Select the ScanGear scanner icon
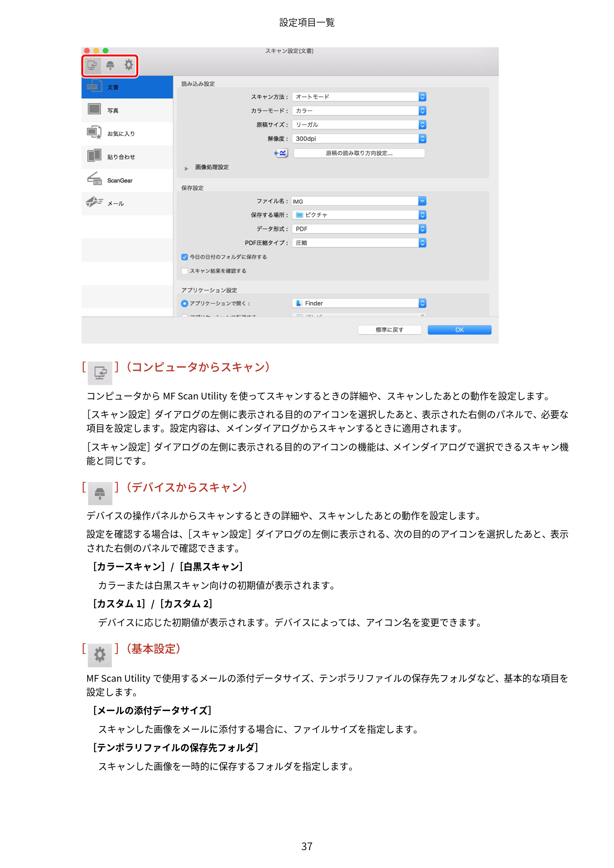This screenshot has width=614, height=868. (94, 179)
